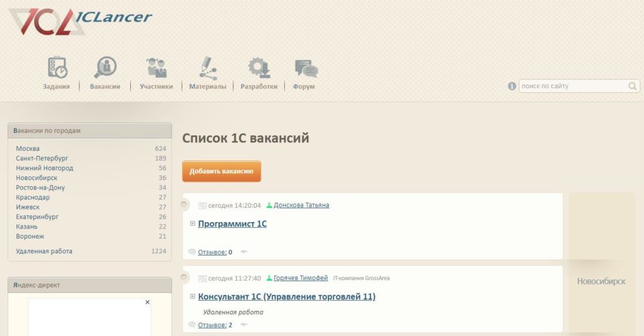
Task: Click the calendar icon by сегодня 11:27:40
Action: pos(203,279)
